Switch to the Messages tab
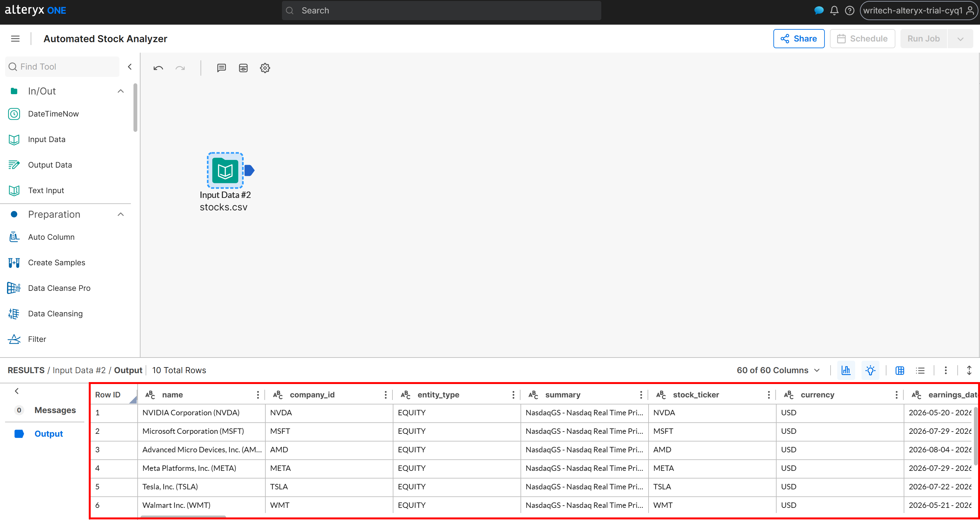This screenshot has height=520, width=980. click(x=45, y=410)
